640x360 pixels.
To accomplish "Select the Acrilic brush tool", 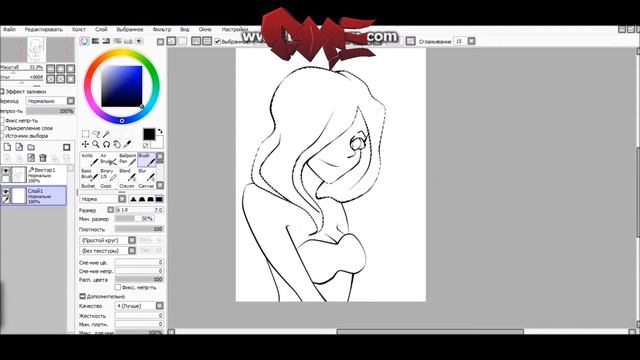I will [x=89, y=160].
